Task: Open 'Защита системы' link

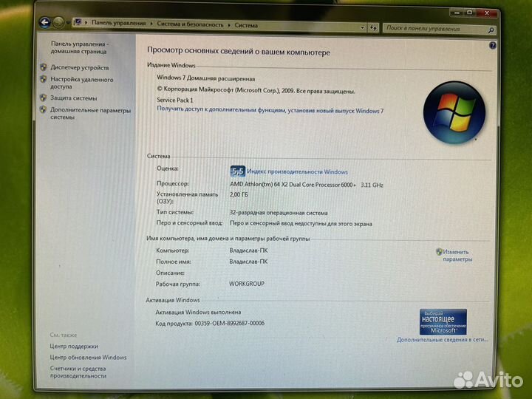Action: [74, 98]
